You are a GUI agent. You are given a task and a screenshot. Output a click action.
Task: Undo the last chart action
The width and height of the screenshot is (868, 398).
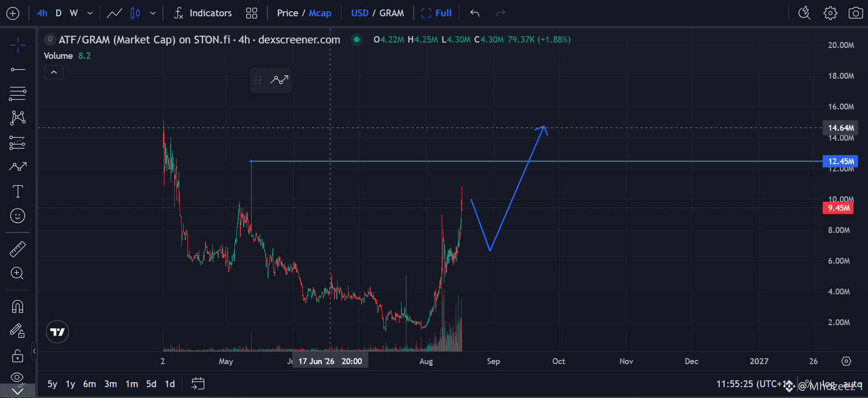475,13
